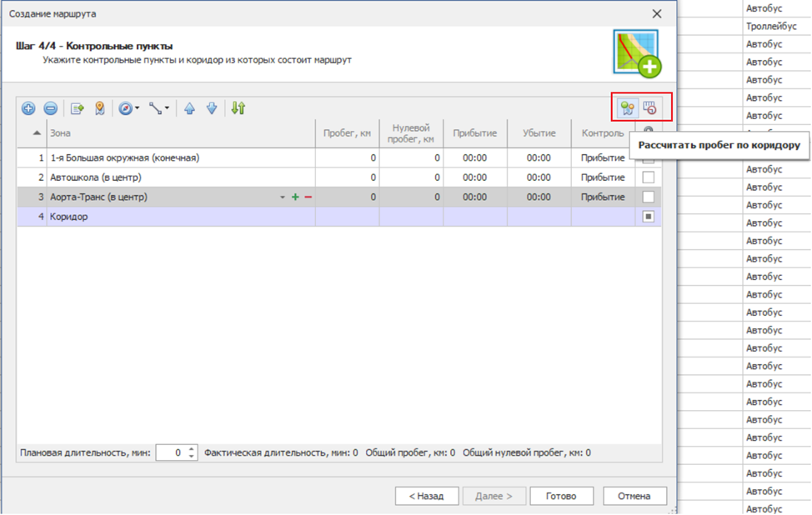Viewport: 812px width, 515px height.
Task: Click the green plus in Аорта-Транс row
Action: coord(295,197)
